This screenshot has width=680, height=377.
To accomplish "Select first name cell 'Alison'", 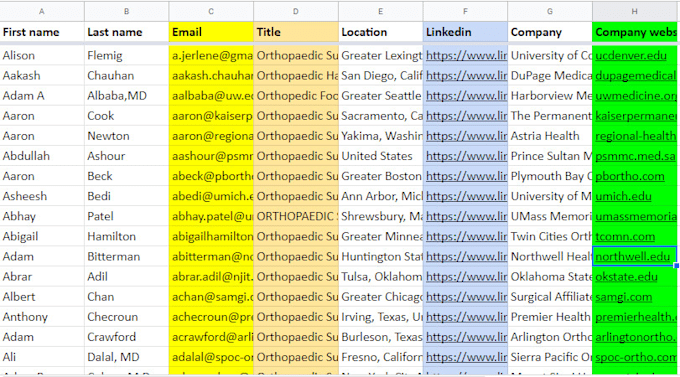I will (x=42, y=56).
